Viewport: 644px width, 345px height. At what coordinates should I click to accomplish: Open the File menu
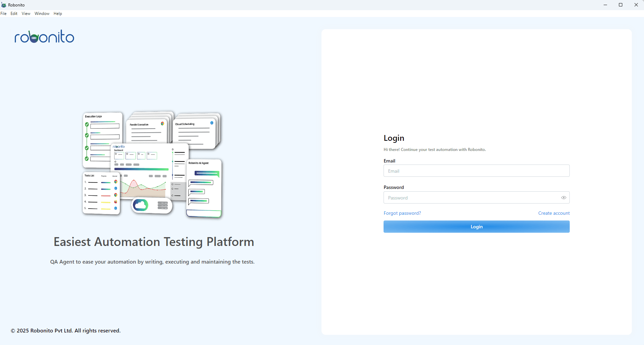(x=3, y=14)
